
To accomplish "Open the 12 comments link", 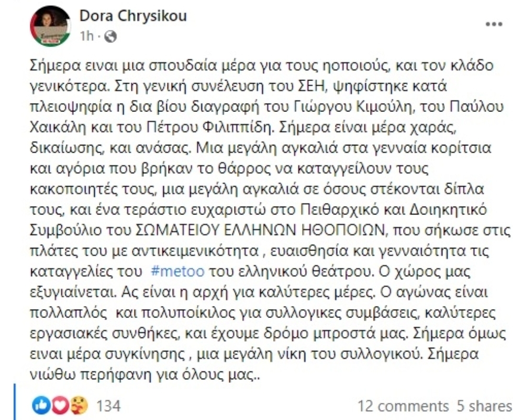I will 403,406.
